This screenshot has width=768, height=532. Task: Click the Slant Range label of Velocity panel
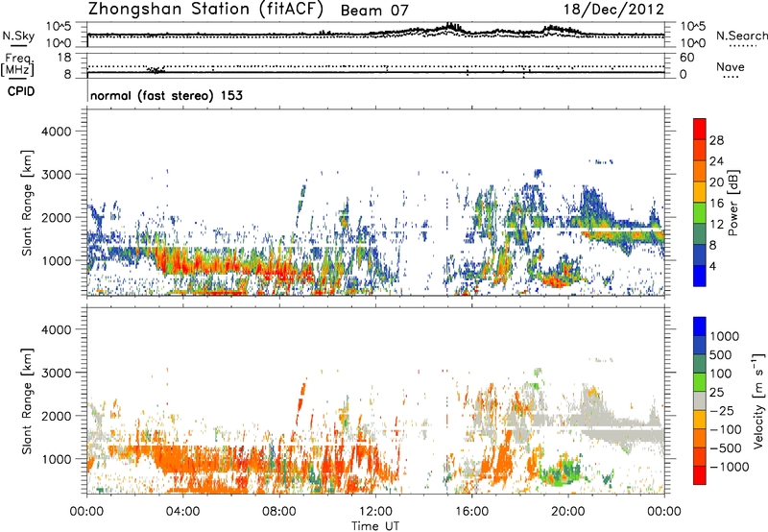[x=27, y=401]
